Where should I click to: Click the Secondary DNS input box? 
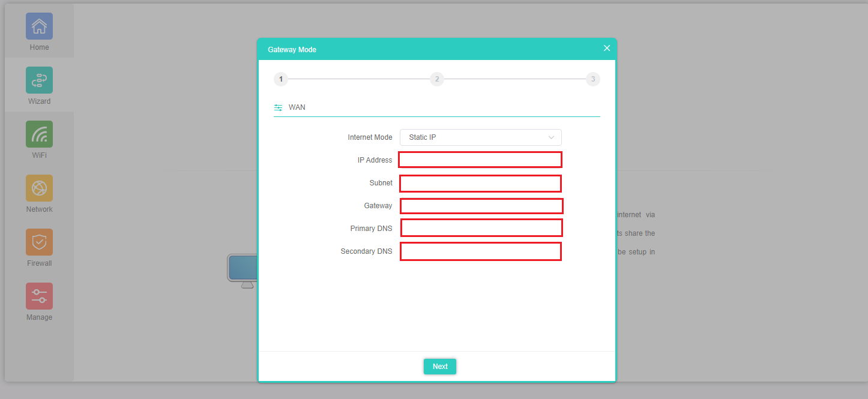[480, 251]
